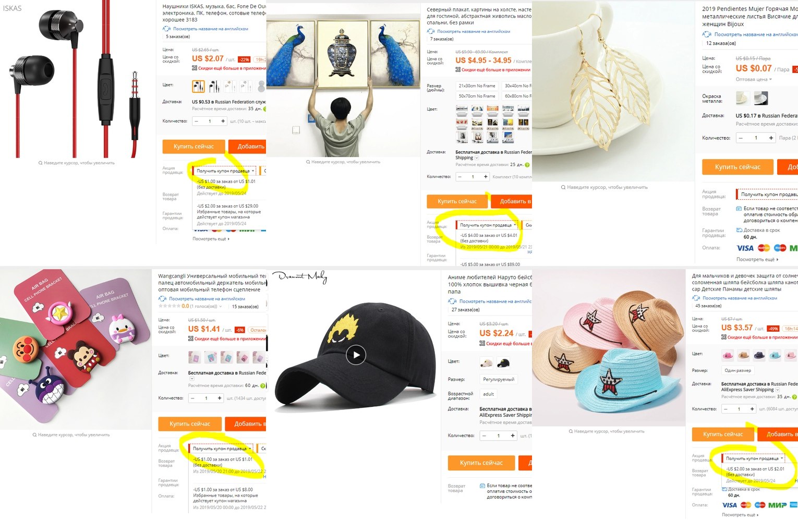Select black cap color thumbnail
The width and height of the screenshot is (798, 532).
[x=503, y=362]
